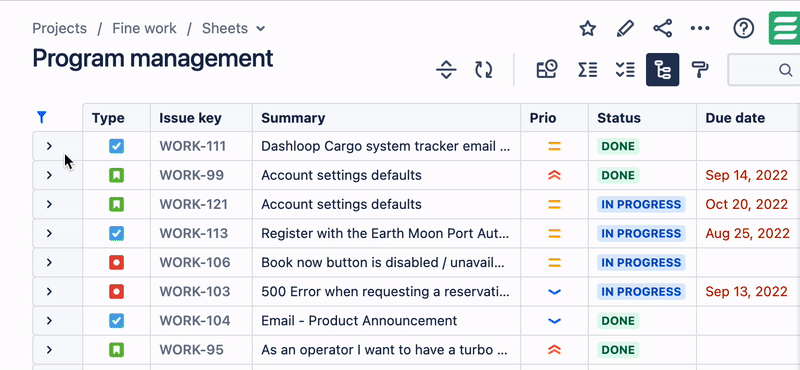Click the high priority icon for WORK-99
This screenshot has height=370, width=800.
[x=554, y=176]
